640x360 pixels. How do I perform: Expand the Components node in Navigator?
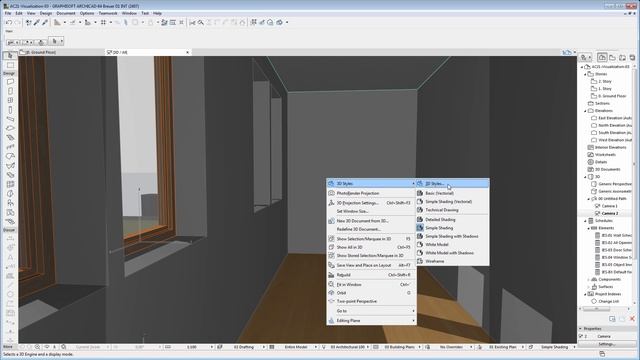click(x=589, y=280)
